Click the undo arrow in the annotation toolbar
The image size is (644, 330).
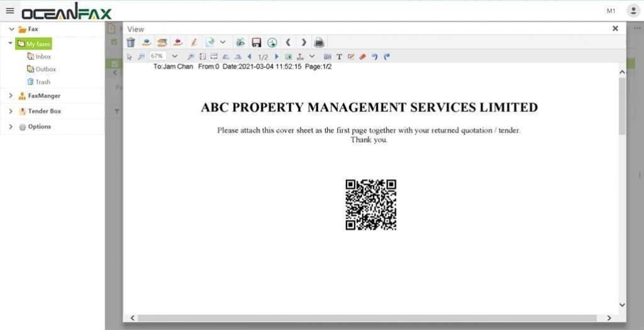tap(374, 57)
